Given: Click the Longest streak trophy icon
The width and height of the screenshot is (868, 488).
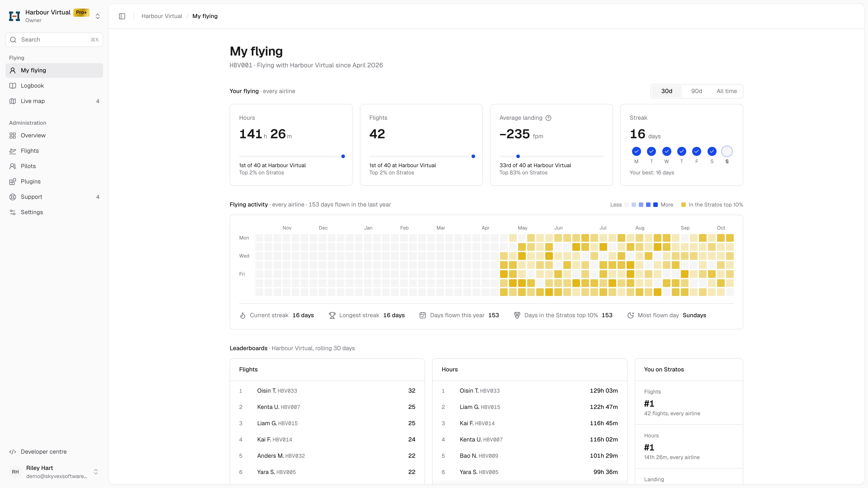Looking at the screenshot, I should point(332,315).
